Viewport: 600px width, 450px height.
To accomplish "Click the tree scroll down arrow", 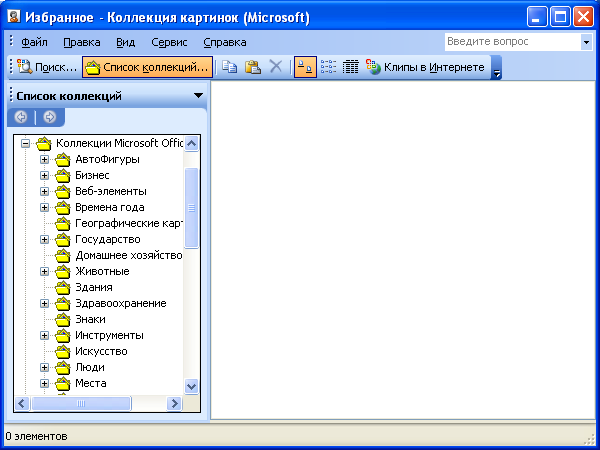I will (191, 386).
